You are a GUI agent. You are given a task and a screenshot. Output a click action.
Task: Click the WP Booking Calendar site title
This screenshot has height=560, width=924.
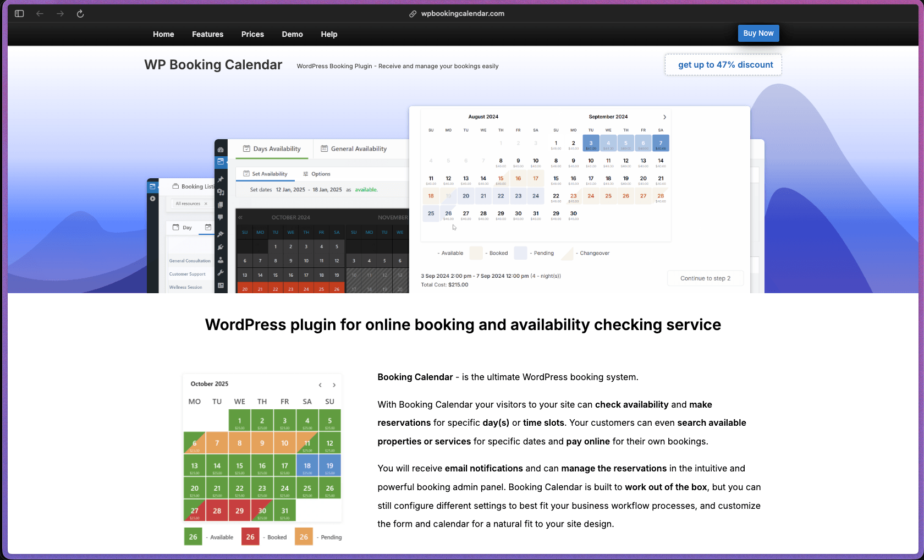tap(213, 65)
